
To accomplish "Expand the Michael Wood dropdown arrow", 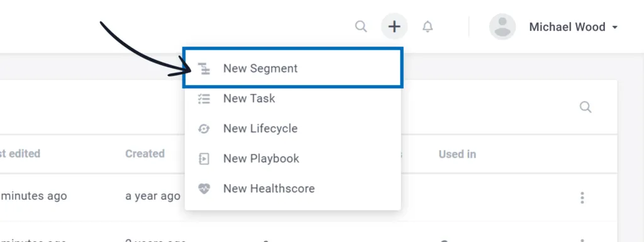I will [615, 27].
